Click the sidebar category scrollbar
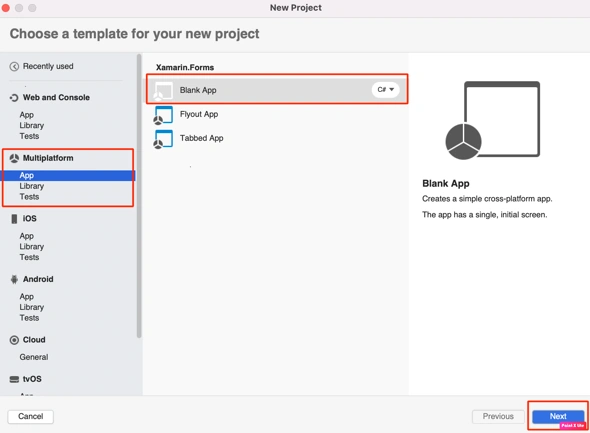This screenshot has width=590, height=433. [x=139, y=196]
